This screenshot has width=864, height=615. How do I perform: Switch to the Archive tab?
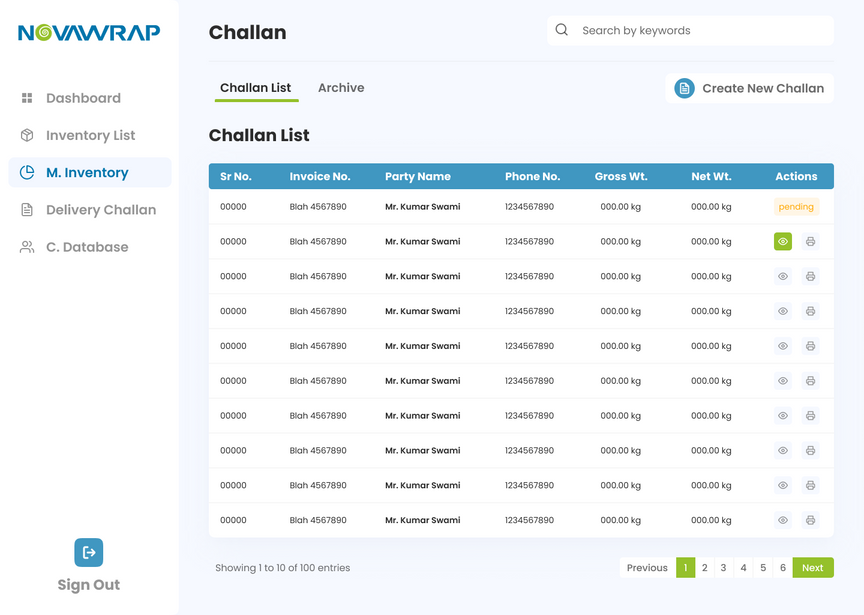click(x=341, y=88)
